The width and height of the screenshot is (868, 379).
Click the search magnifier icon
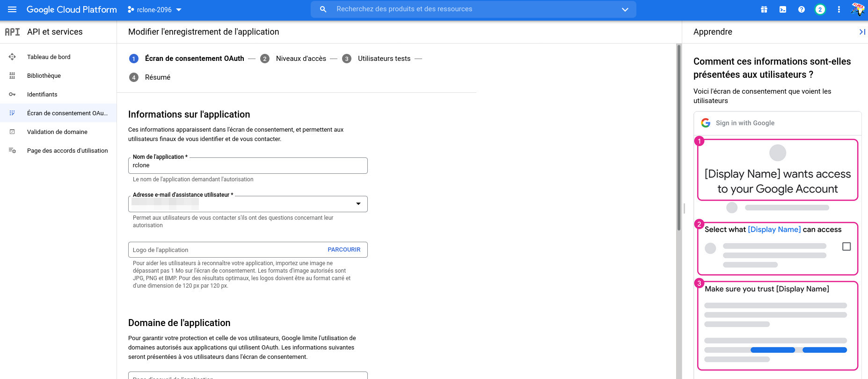point(323,9)
